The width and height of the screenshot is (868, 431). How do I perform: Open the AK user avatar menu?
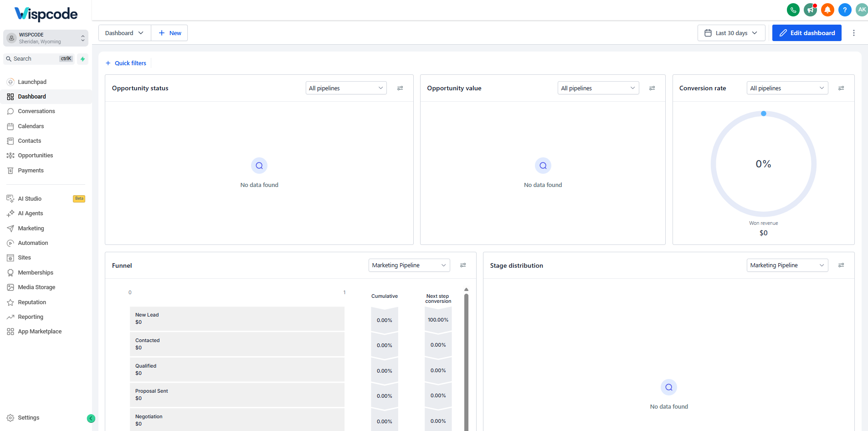coord(862,10)
